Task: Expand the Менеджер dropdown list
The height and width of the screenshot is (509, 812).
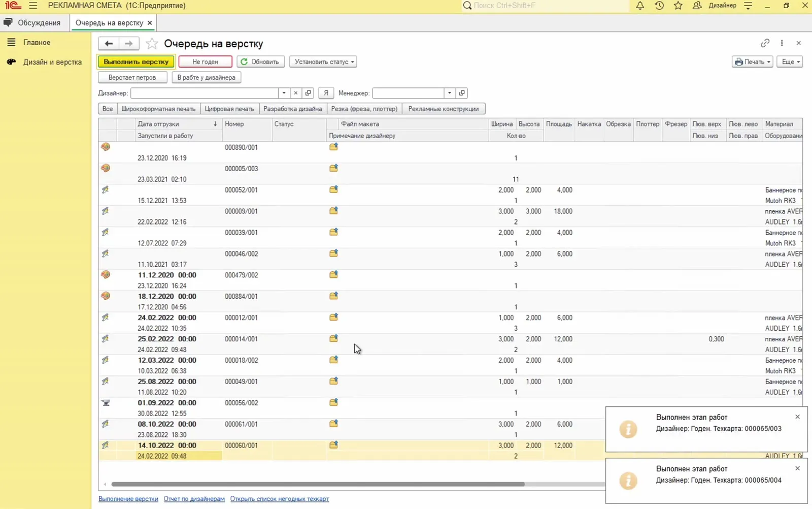Action: point(450,93)
